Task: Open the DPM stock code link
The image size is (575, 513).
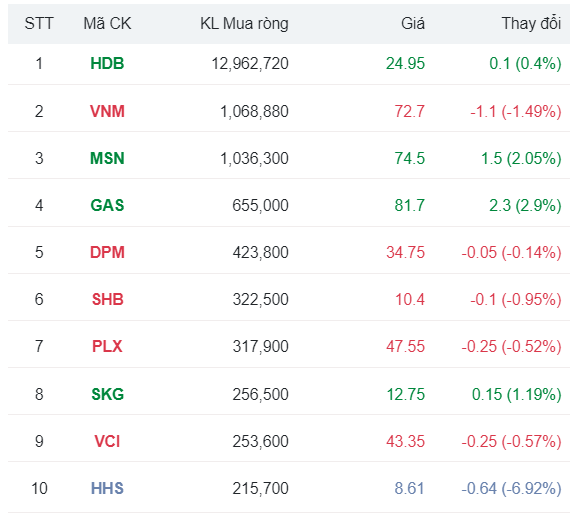Action: (107, 252)
